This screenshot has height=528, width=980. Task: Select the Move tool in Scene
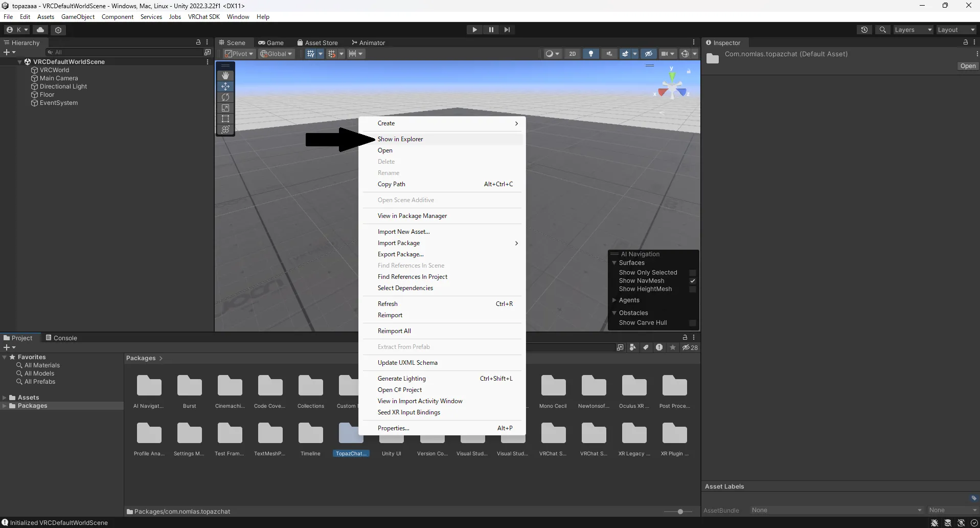tap(225, 86)
